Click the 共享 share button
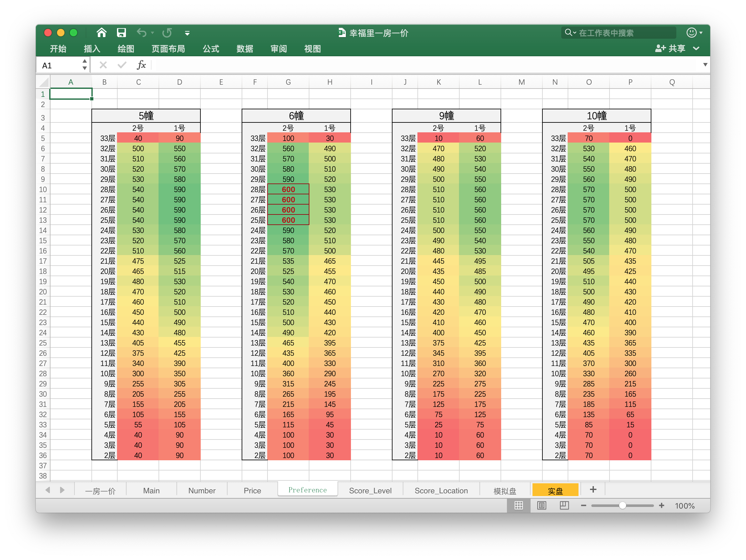The image size is (746, 560). (x=670, y=49)
